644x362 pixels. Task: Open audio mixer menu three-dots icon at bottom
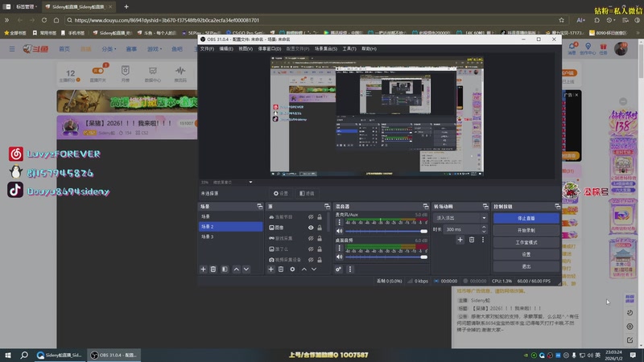pos(350,269)
